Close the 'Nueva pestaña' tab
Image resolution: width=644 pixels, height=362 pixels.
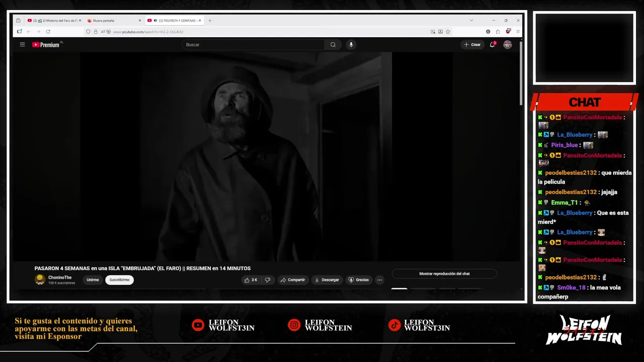140,21
